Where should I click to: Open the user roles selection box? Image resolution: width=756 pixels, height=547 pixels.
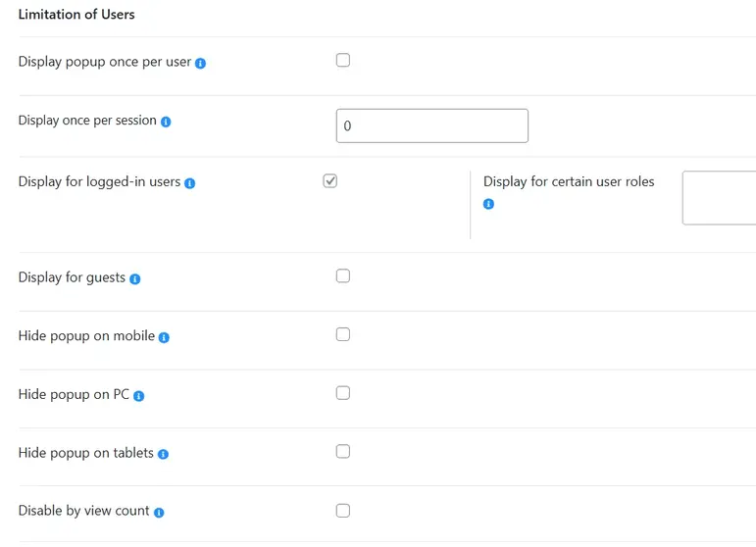[x=719, y=198]
